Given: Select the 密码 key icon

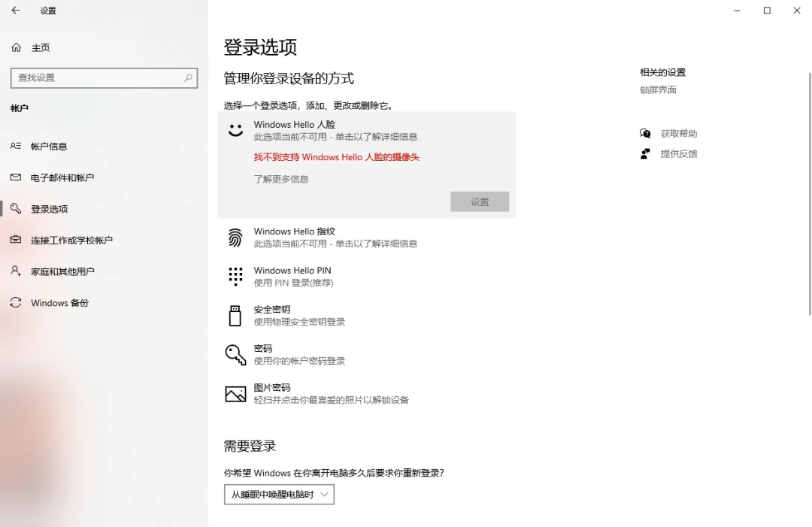Looking at the screenshot, I should [x=235, y=354].
